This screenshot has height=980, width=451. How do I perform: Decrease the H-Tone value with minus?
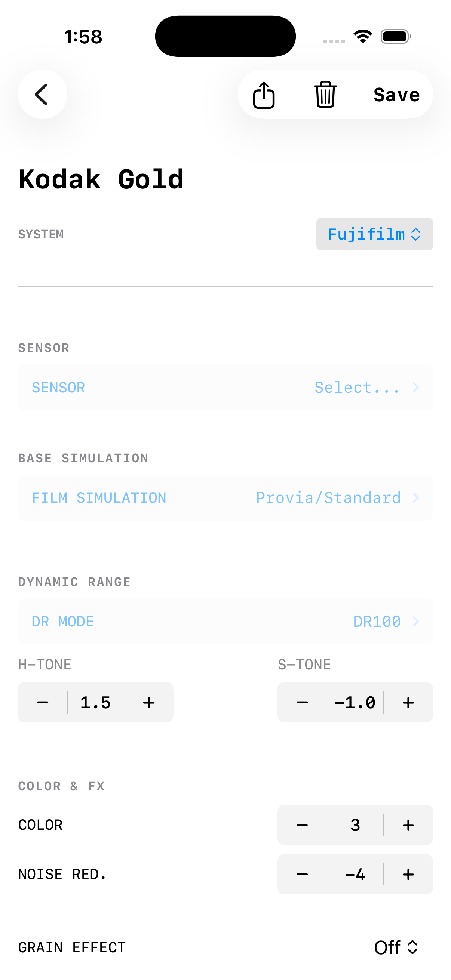pos(43,702)
